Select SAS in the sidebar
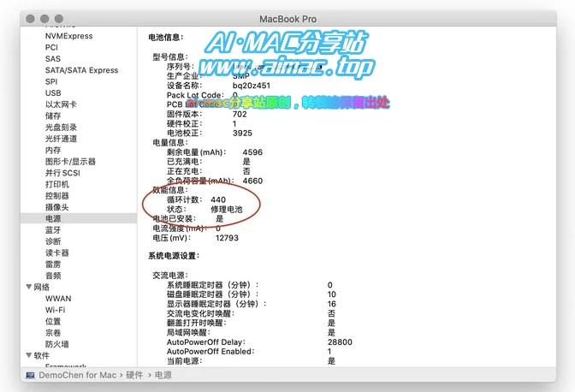The image size is (575, 392). 53,59
